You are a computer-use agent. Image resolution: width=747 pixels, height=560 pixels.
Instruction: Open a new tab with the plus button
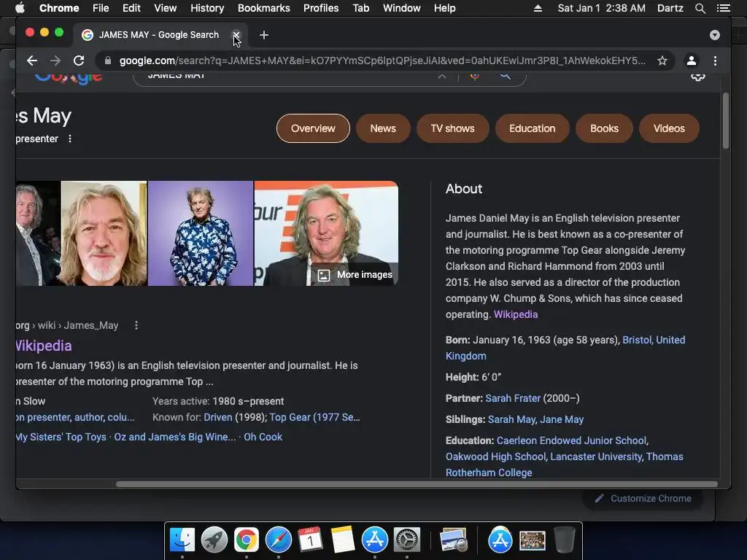(264, 35)
